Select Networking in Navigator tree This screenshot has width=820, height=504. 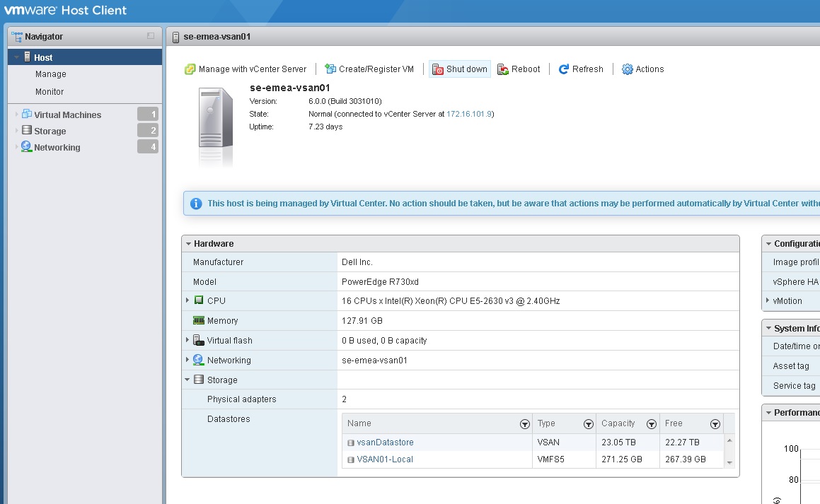pyautogui.click(x=57, y=147)
